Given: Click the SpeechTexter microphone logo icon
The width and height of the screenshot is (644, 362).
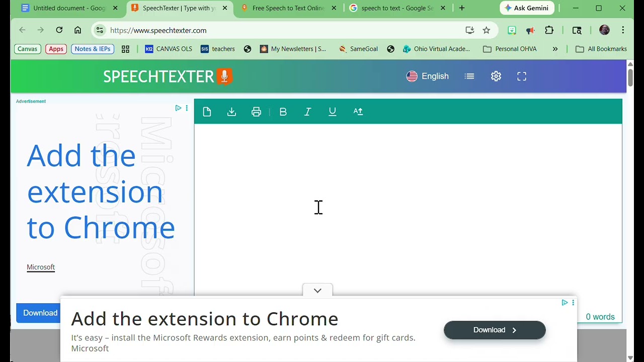Looking at the screenshot, I should tap(224, 76).
